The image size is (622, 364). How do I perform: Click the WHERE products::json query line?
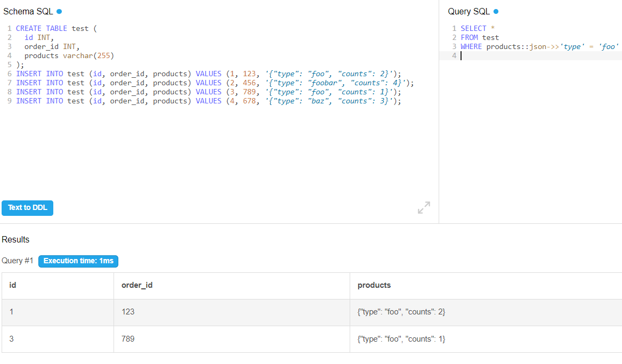click(539, 47)
